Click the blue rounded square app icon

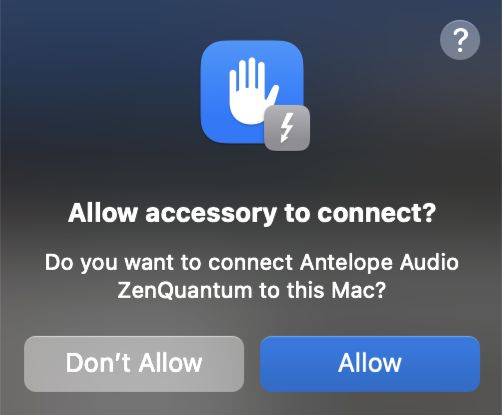tap(252, 92)
